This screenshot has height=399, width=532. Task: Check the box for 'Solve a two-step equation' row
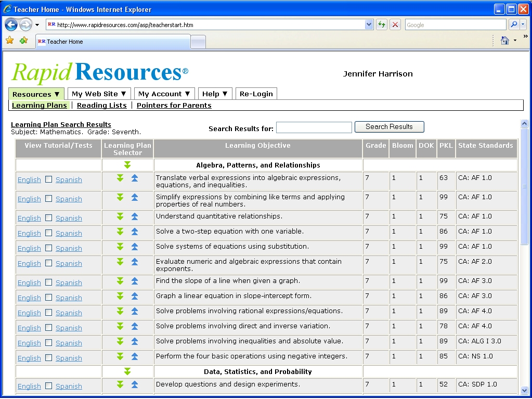click(48, 233)
